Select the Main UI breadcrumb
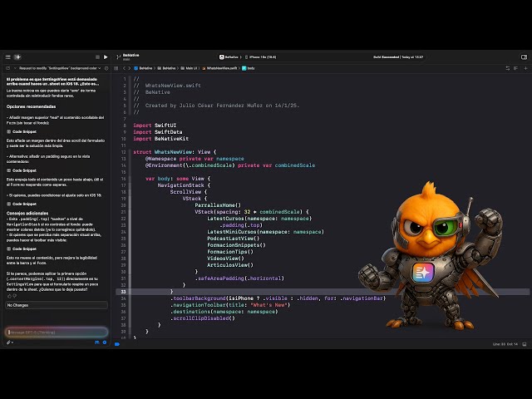532x399 pixels. 189,68
